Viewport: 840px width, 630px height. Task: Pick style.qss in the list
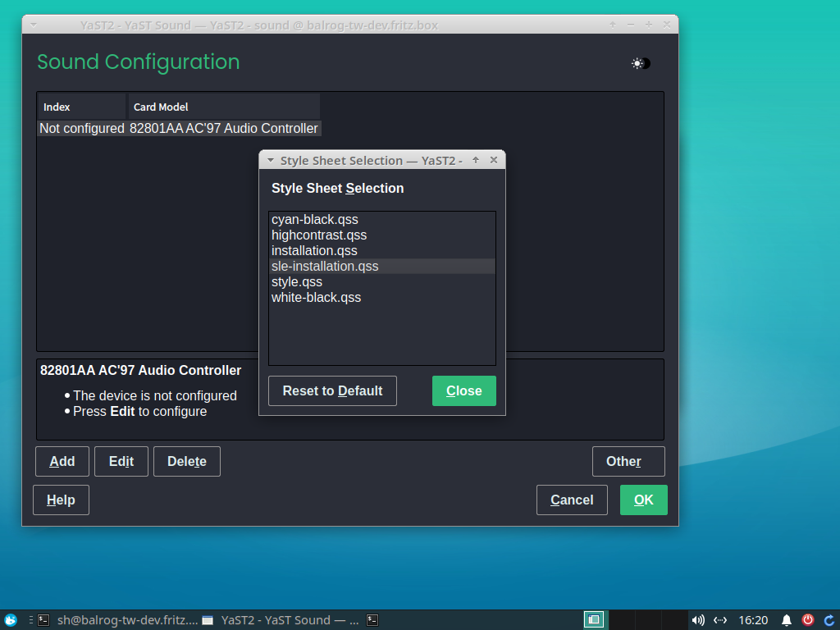[x=382, y=282]
